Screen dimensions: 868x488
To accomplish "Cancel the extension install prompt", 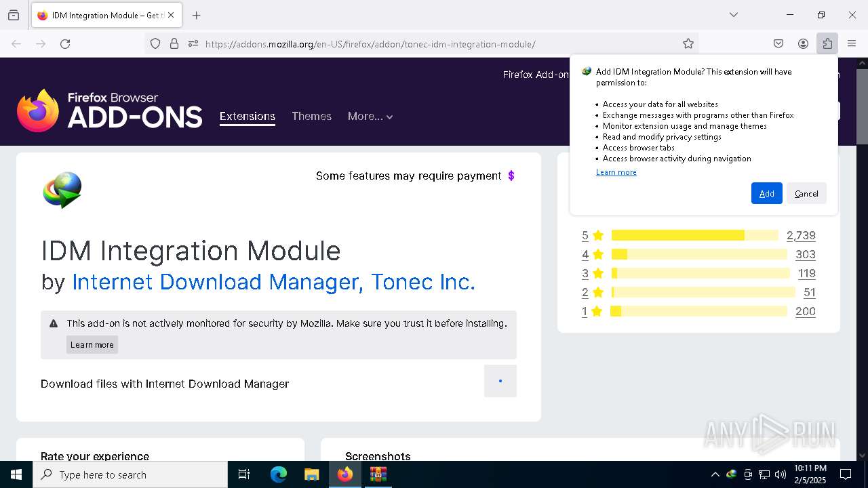I will pyautogui.click(x=806, y=193).
